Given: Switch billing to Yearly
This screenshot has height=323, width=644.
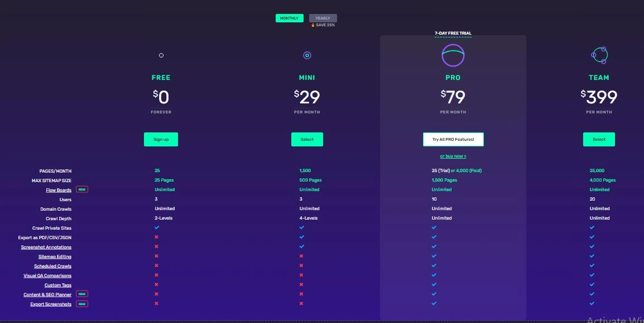Looking at the screenshot, I should (x=323, y=18).
